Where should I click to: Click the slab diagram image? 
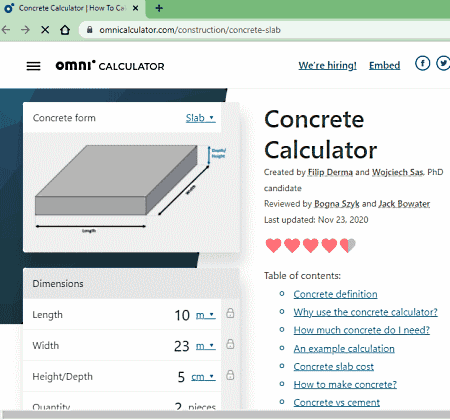132,188
